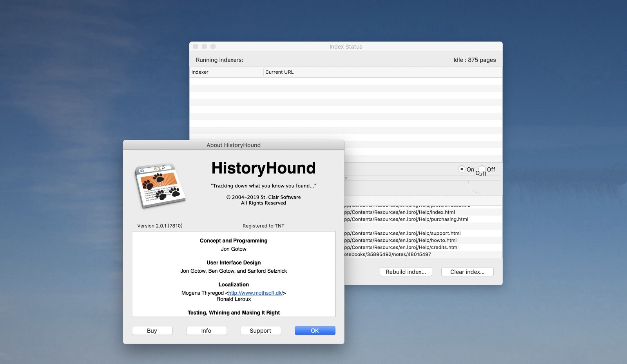This screenshot has width=627, height=364.
Task: Click Clear index... in Index Status
Action: pos(467,272)
